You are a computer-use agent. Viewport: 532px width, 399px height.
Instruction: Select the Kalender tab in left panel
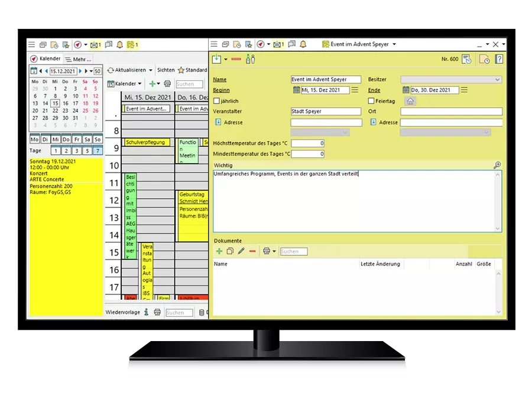46,59
